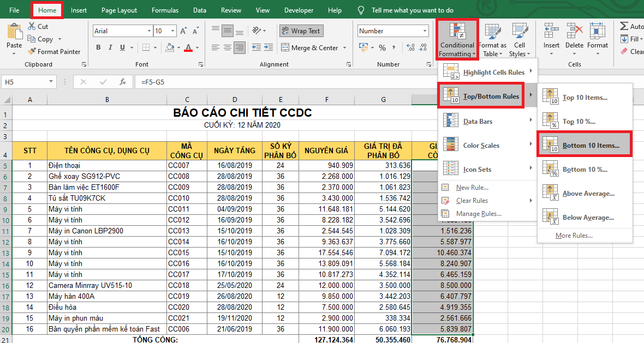
Task: Toggle center horizontal alignment
Action: click(x=228, y=48)
